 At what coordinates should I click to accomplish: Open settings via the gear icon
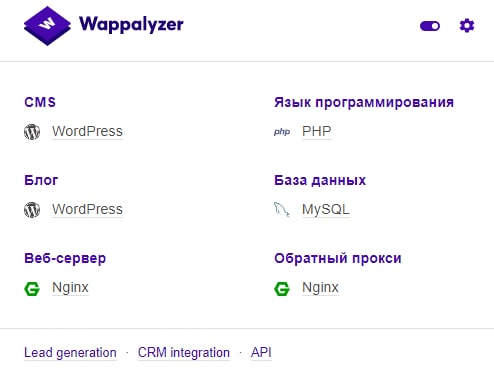click(x=467, y=26)
